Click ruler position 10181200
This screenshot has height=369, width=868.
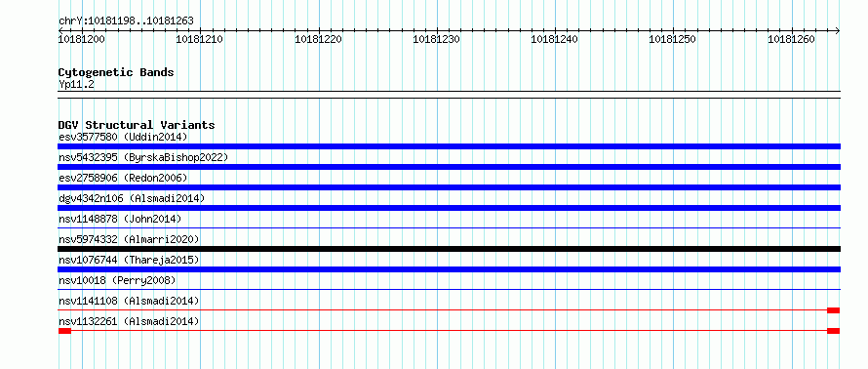coord(81,39)
